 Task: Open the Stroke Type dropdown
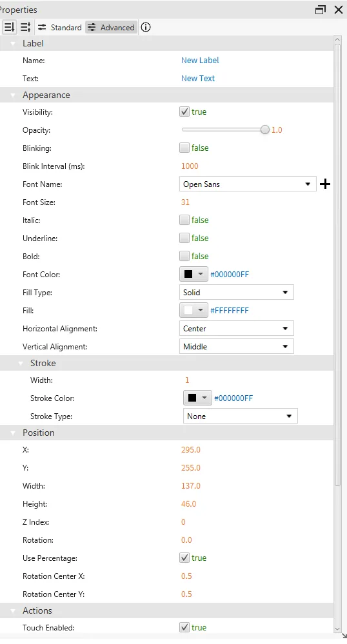[240, 416]
